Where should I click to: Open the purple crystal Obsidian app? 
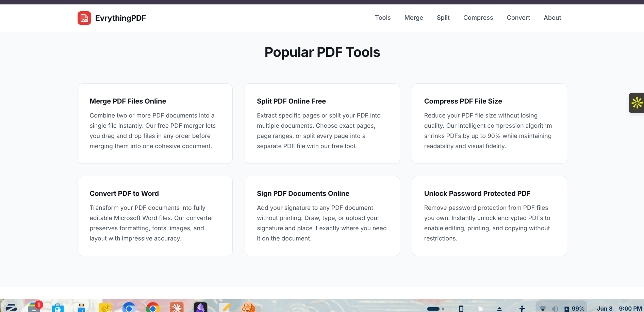tap(200, 308)
